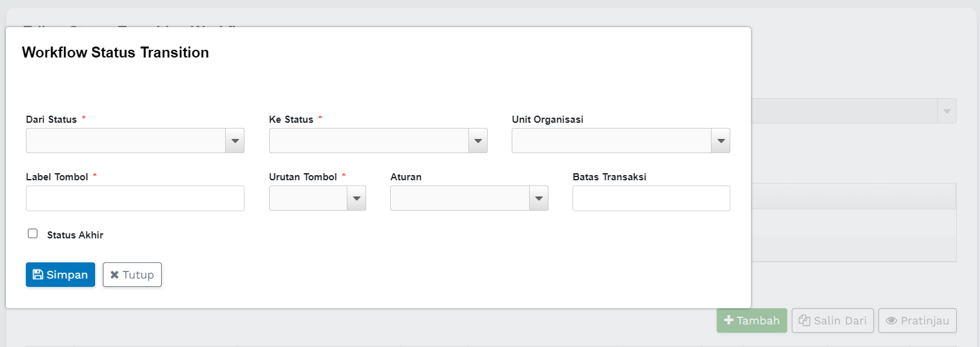Image resolution: width=980 pixels, height=347 pixels.
Task: Click the Status Akhir label text
Action: tap(75, 235)
